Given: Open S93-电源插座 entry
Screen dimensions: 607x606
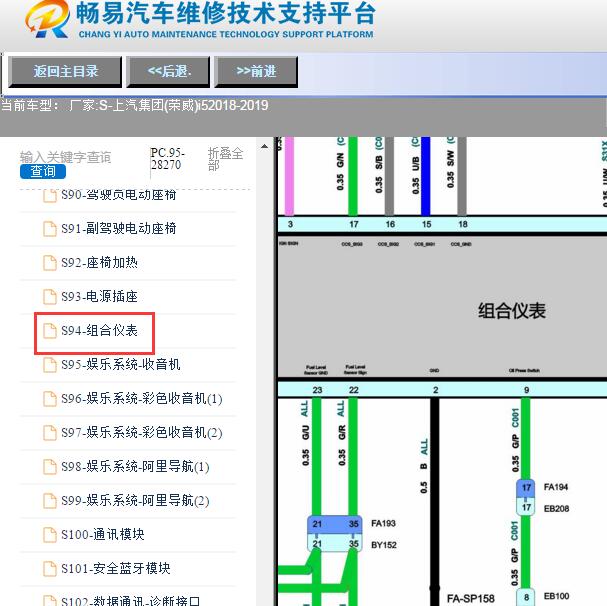Looking at the screenshot, I should coord(99,297).
